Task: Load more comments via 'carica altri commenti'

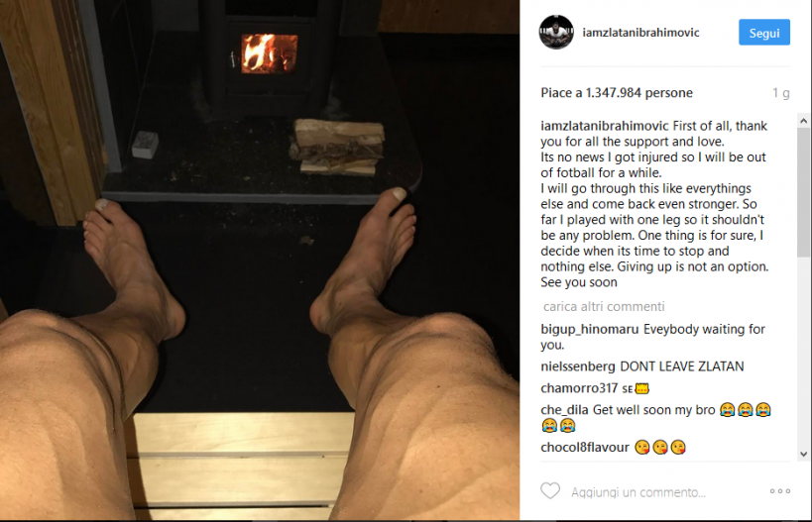Action: point(604,306)
